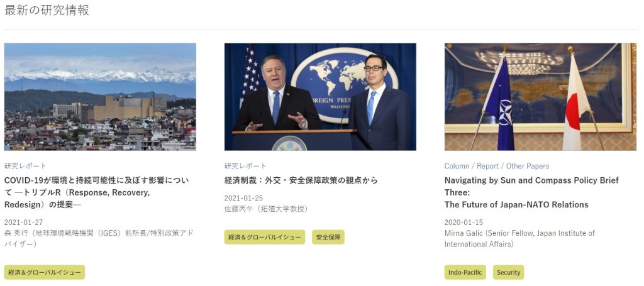Image resolution: width=644 pixels, height=286 pixels.
Task: Click 研究レポート label above 経済制裁 article
Action: (245, 166)
